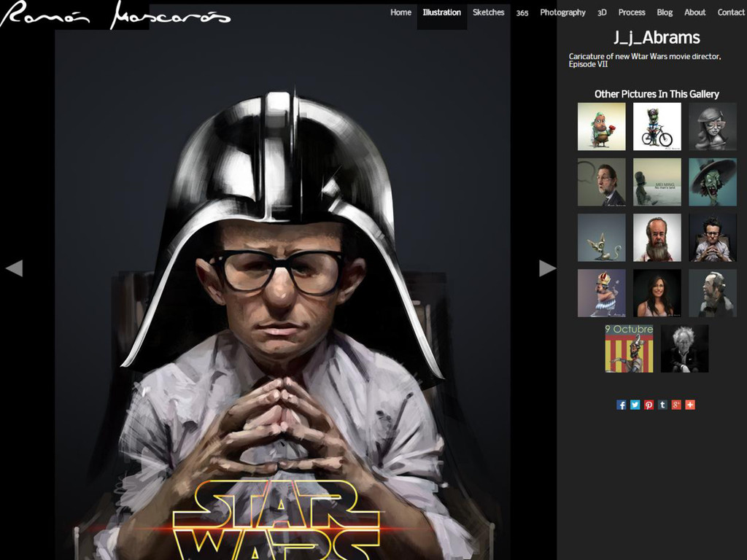
Task: Open more sharing options plus icon
Action: (690, 405)
